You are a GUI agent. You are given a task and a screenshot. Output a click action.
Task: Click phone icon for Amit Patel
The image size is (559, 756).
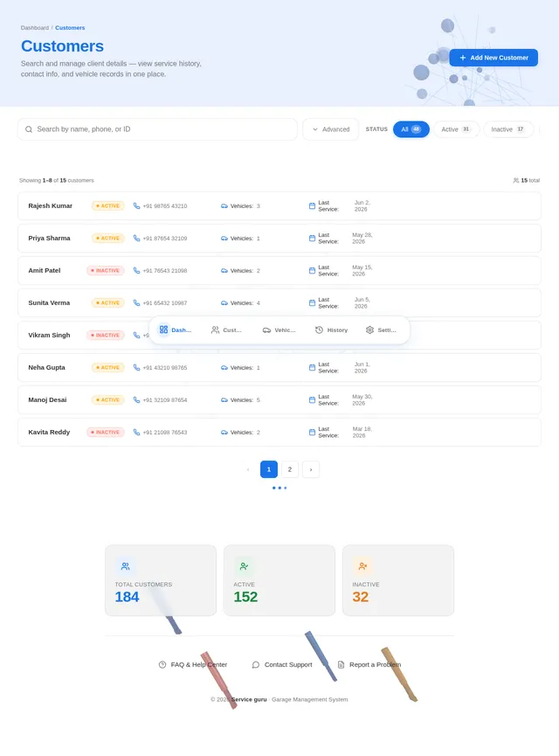tap(136, 270)
